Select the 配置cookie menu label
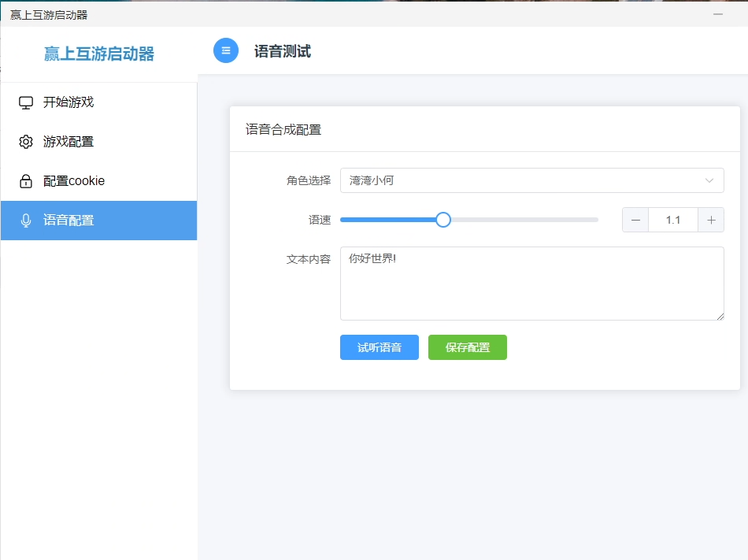Image resolution: width=748 pixels, height=560 pixels. 74,181
